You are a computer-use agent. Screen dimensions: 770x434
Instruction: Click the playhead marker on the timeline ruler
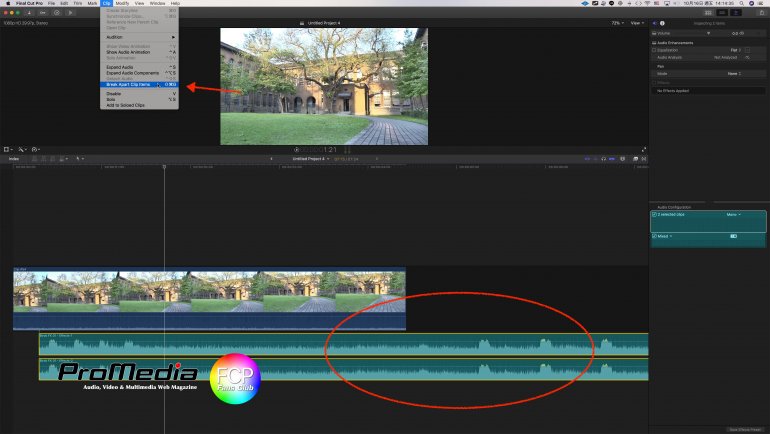[165, 167]
